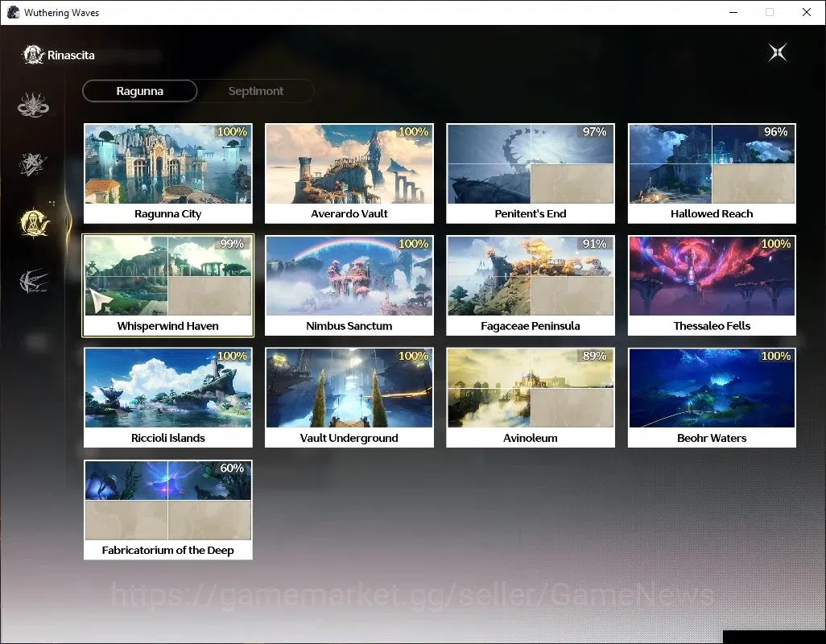The image size is (826, 644).
Task: Click the 97% badge on Penitent's End
Action: pyautogui.click(x=594, y=132)
